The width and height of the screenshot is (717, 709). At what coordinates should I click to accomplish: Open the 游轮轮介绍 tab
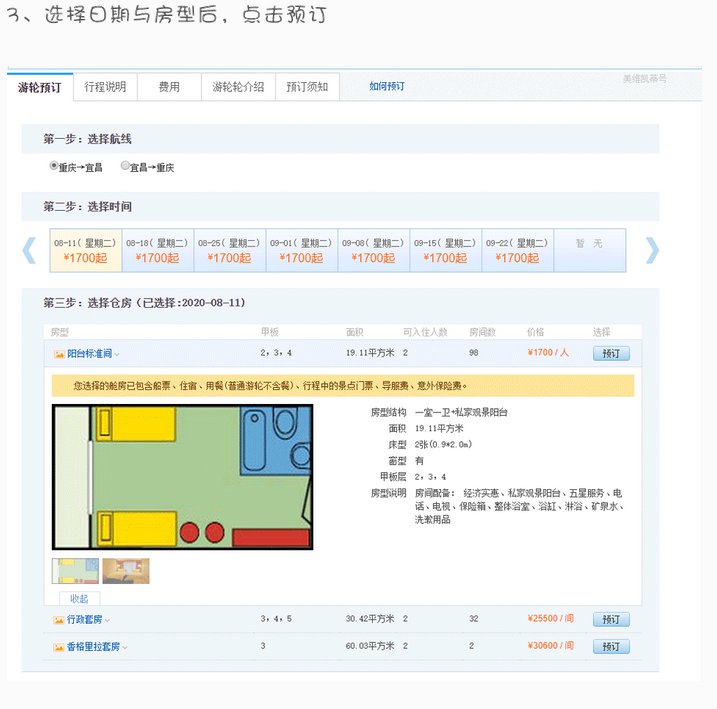click(x=238, y=87)
